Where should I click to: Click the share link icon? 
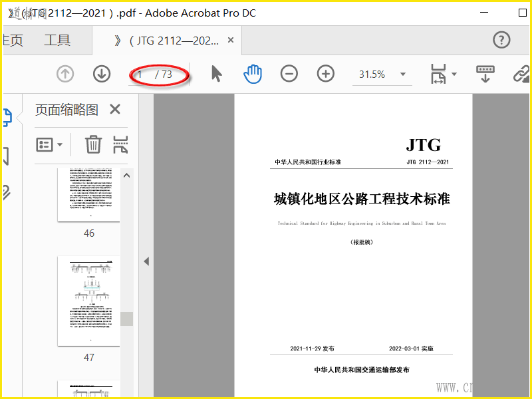click(521, 74)
